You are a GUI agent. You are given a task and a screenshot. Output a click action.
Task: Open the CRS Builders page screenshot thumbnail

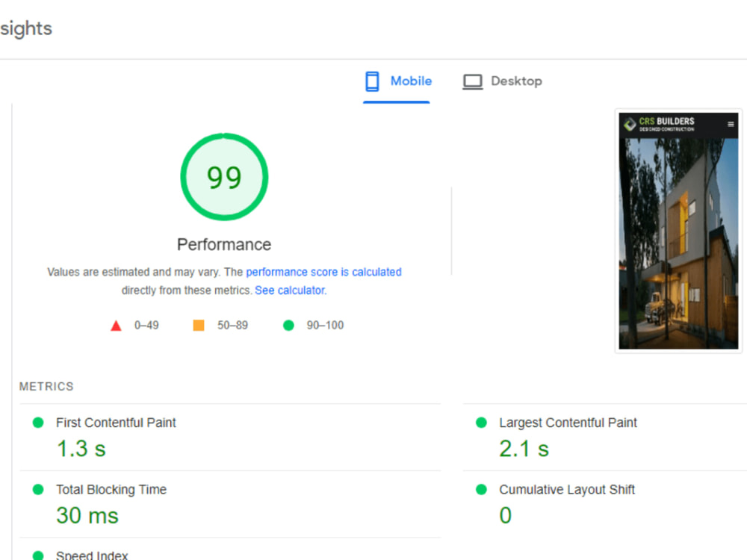678,231
